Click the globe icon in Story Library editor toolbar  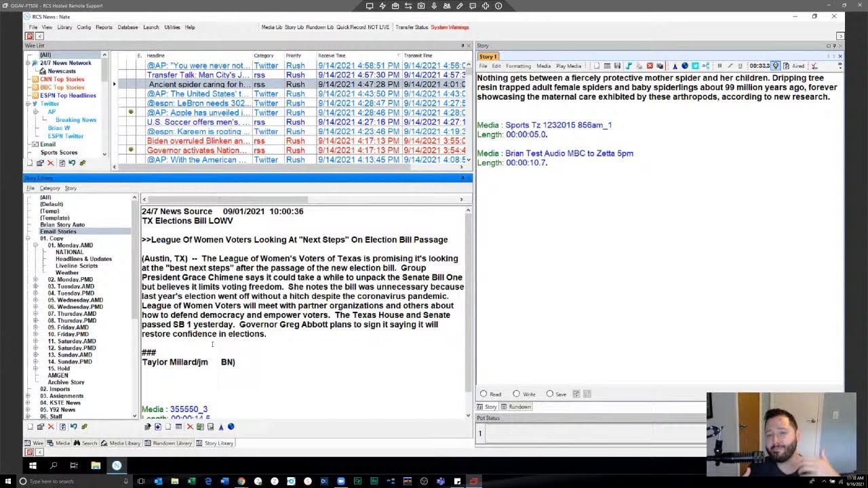[x=231, y=426]
